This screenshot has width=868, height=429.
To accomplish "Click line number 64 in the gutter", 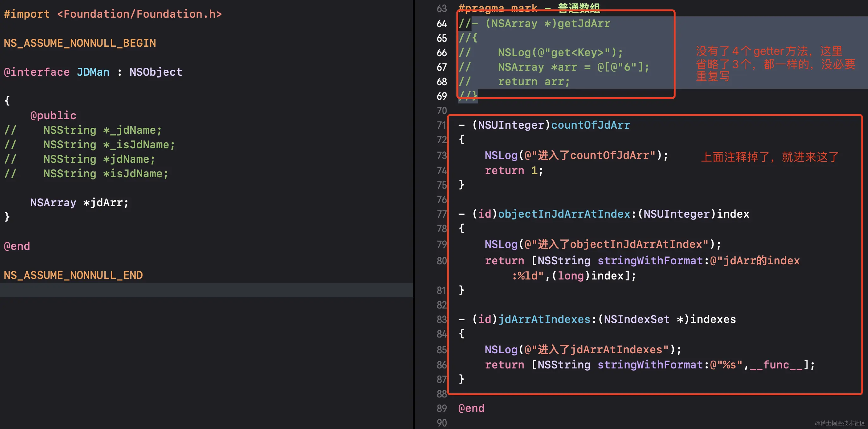I will point(442,24).
